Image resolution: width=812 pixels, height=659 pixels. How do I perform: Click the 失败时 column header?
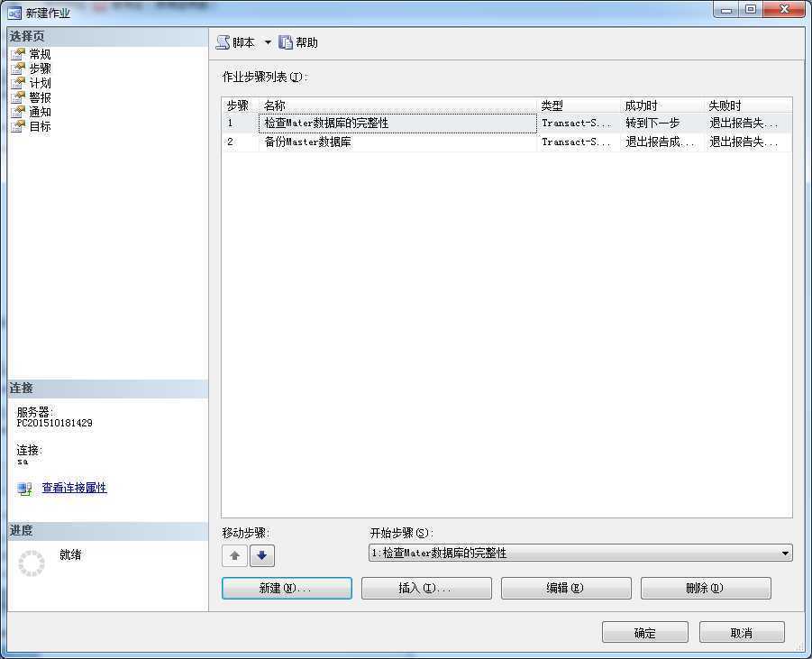click(x=748, y=105)
